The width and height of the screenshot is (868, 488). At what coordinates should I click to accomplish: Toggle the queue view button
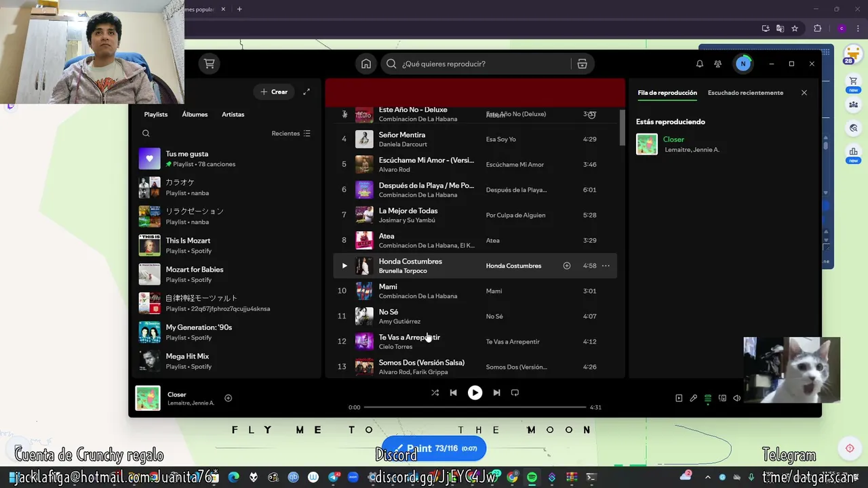[708, 399]
